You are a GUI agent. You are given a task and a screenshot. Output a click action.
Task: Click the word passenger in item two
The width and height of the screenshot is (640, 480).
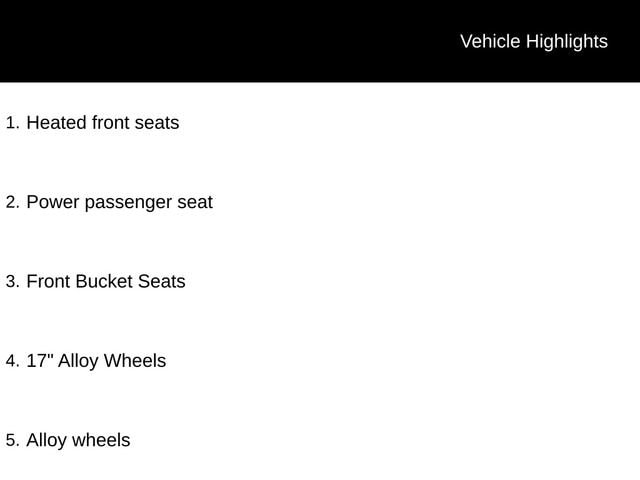click(x=128, y=203)
